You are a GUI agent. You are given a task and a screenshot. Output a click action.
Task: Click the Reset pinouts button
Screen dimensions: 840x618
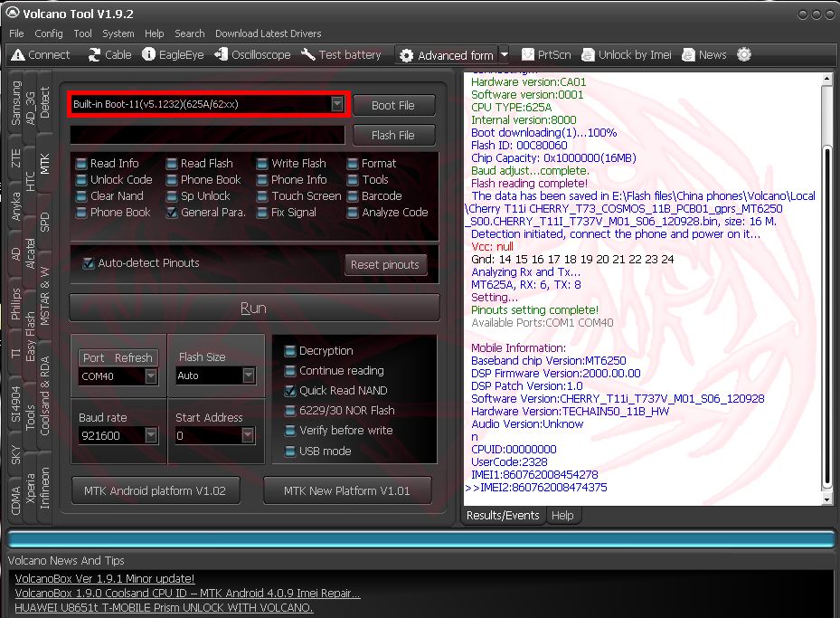[384, 265]
